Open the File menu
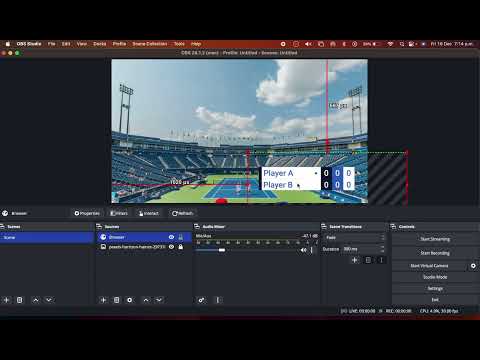Image resolution: width=480 pixels, height=360 pixels. click(x=52, y=44)
